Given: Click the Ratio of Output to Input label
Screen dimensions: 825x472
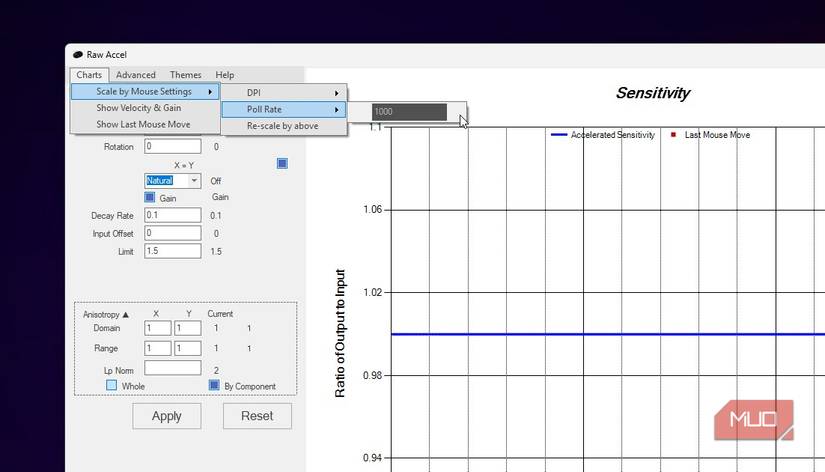Looking at the screenshot, I should click(340, 334).
